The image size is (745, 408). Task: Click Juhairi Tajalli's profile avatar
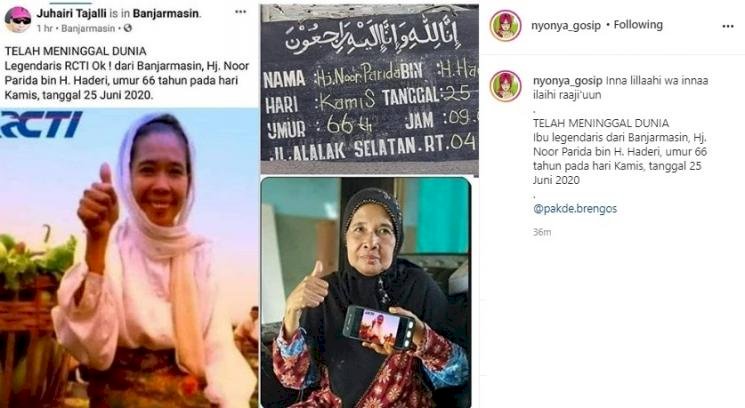pyautogui.click(x=18, y=19)
